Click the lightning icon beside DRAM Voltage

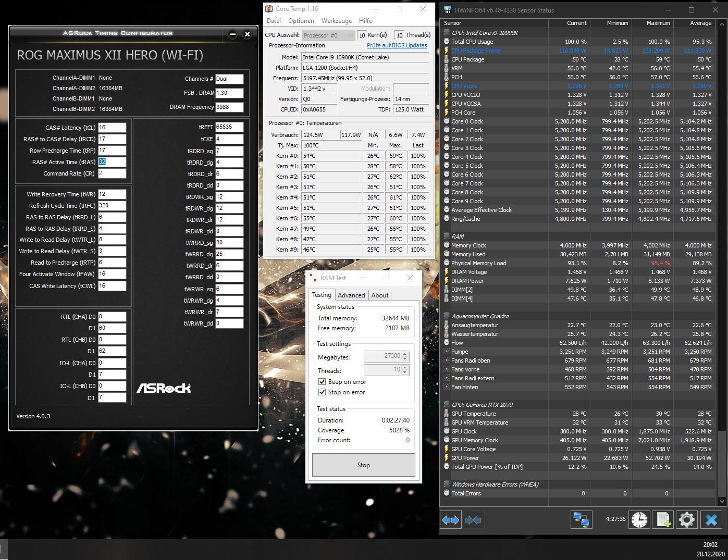click(447, 272)
